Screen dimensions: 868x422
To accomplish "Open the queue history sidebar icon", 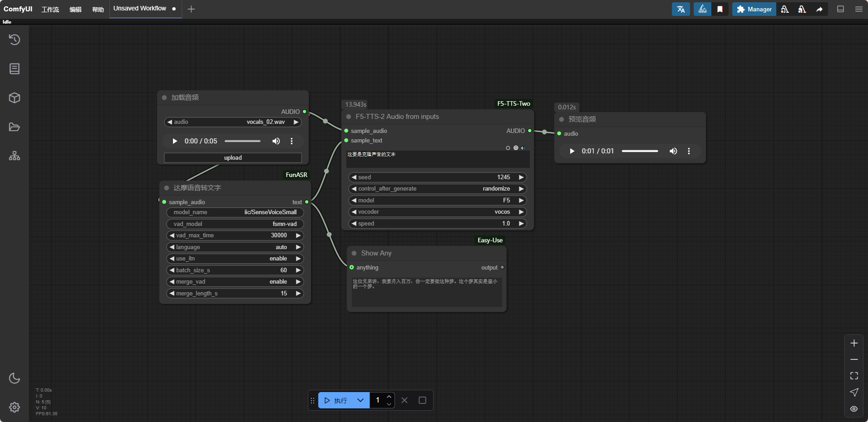I will (x=15, y=40).
